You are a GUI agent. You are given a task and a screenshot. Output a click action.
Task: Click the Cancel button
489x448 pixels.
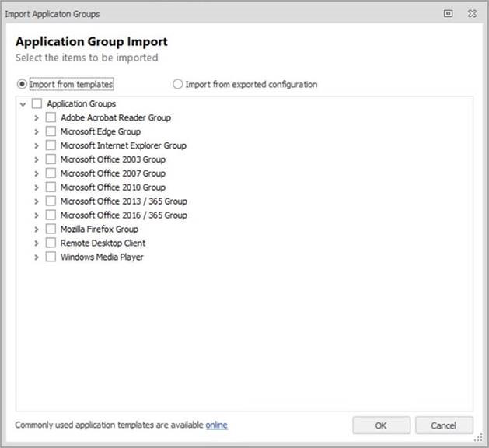[x=444, y=425]
